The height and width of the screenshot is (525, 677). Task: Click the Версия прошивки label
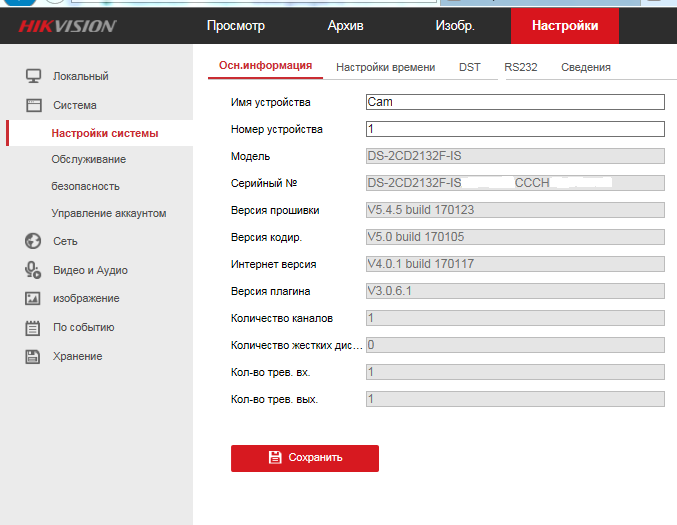[275, 210]
